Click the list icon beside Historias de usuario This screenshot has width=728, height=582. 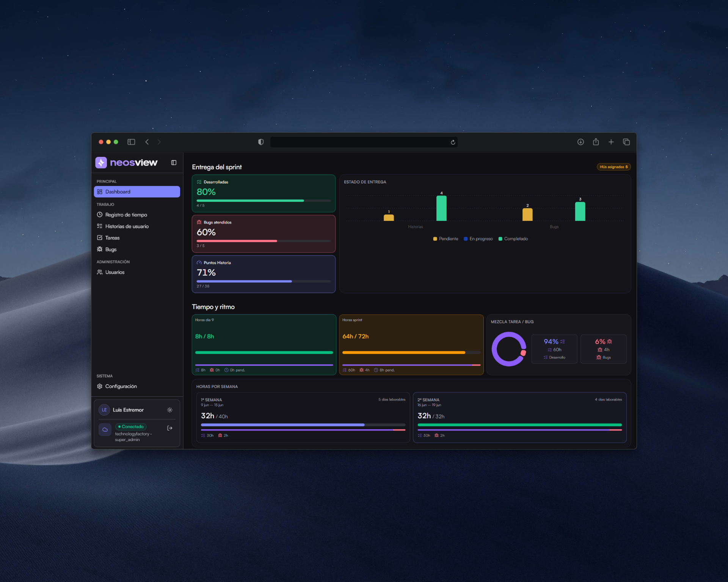coord(100,226)
